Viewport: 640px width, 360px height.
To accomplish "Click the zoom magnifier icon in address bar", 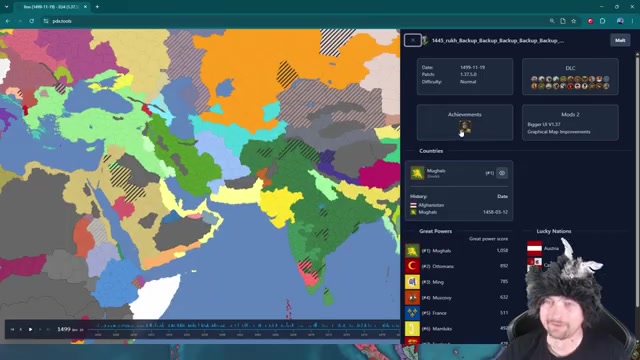I will click(x=552, y=21).
